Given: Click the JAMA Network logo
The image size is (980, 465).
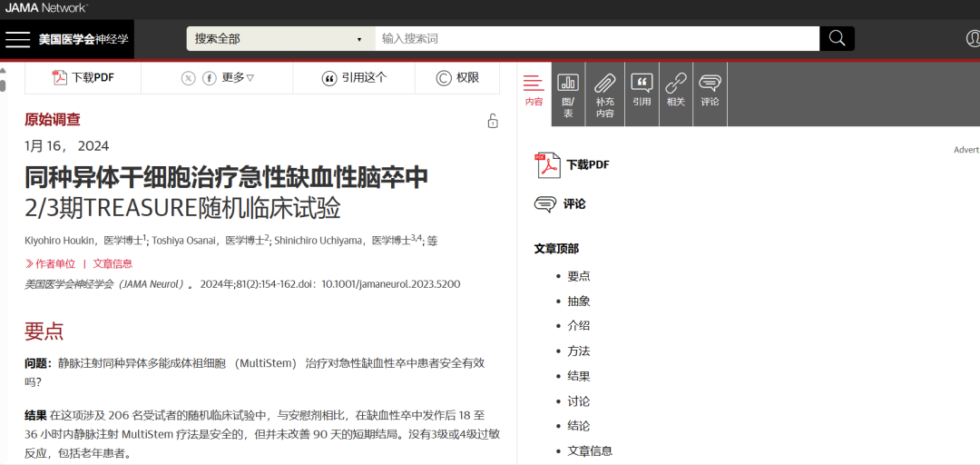Looking at the screenshot, I should (x=46, y=8).
